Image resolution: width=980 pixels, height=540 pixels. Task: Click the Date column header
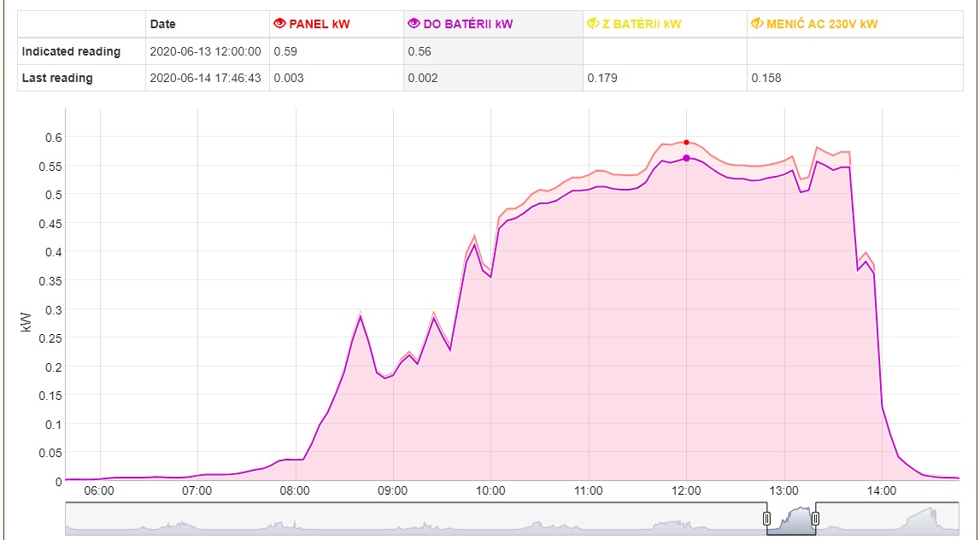[x=162, y=25]
